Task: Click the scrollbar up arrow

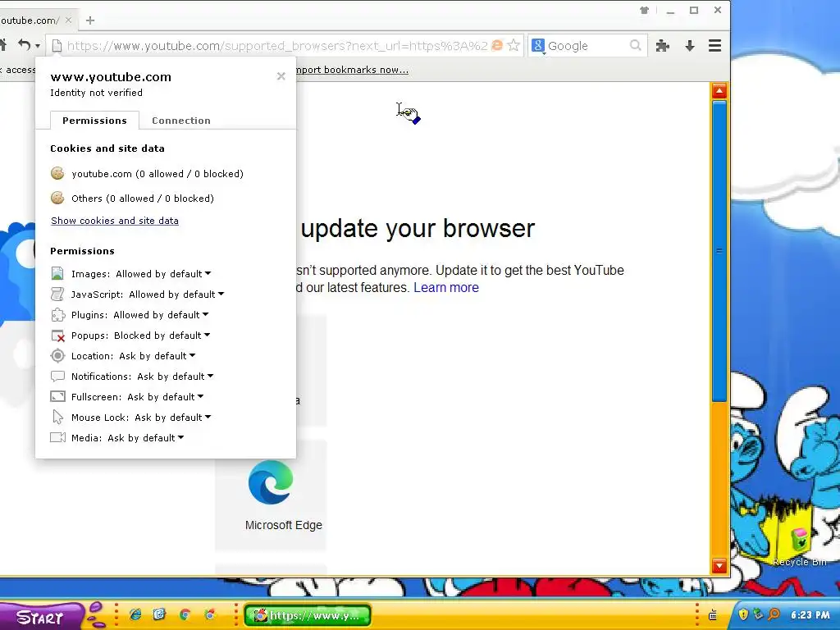Action: [719, 91]
